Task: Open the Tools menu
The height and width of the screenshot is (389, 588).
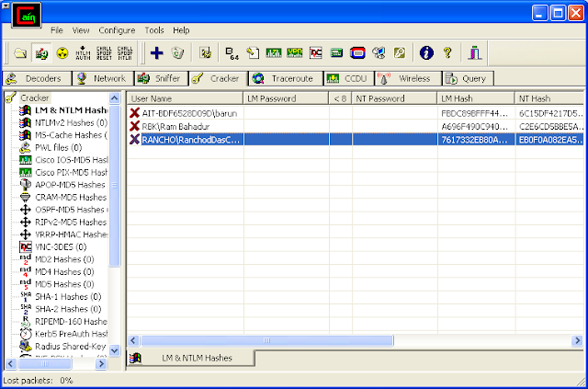Action: (154, 30)
